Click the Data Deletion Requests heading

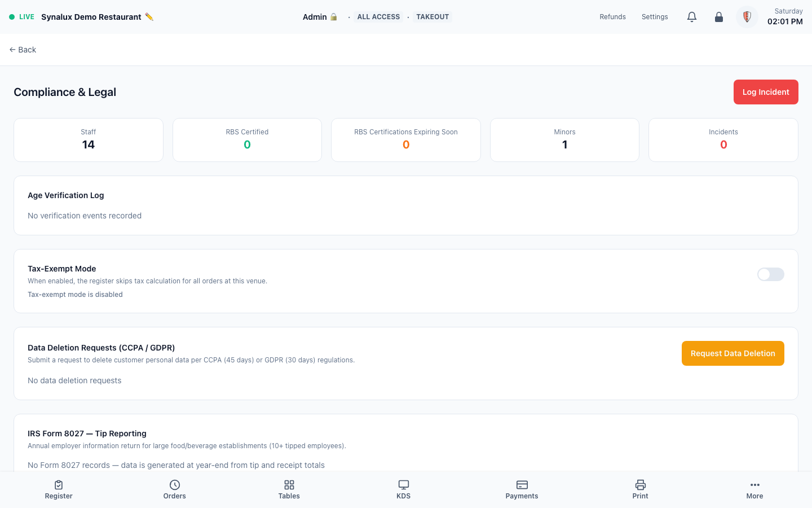tap(101, 348)
